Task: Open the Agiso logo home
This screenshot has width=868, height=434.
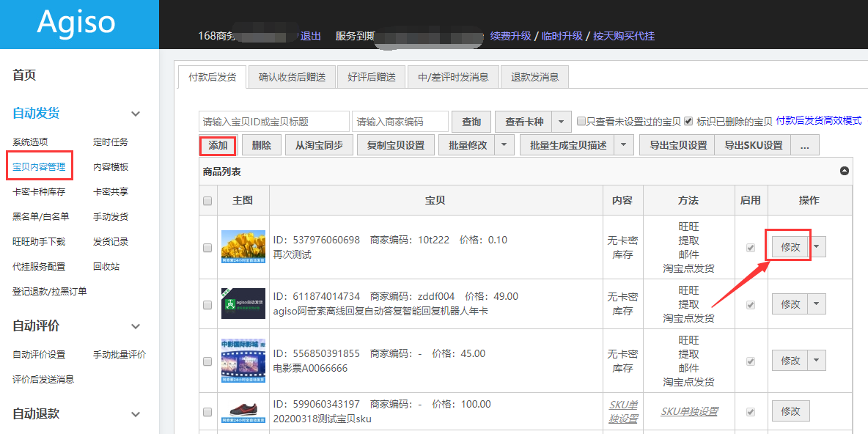Action: pos(76,23)
